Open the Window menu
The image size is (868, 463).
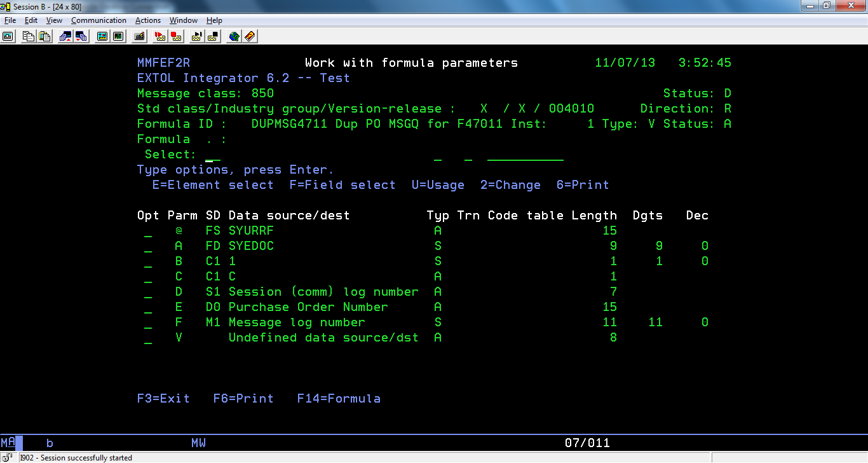click(184, 20)
